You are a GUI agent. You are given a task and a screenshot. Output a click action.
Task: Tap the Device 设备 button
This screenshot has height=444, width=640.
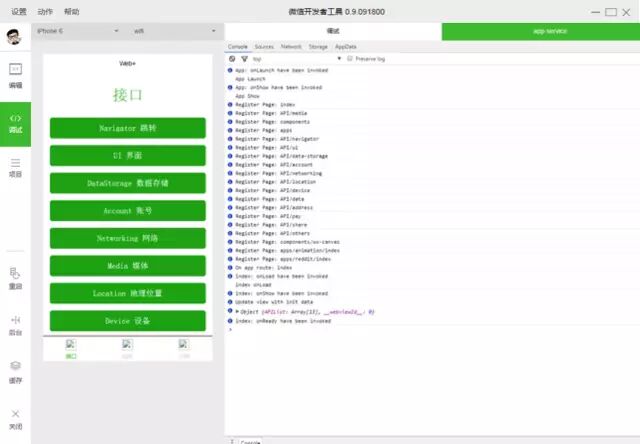(x=128, y=321)
